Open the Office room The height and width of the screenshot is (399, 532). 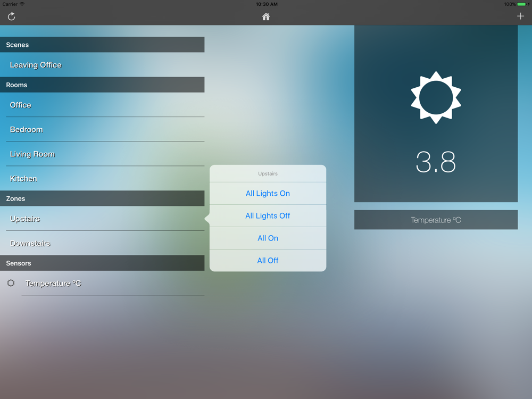21,105
